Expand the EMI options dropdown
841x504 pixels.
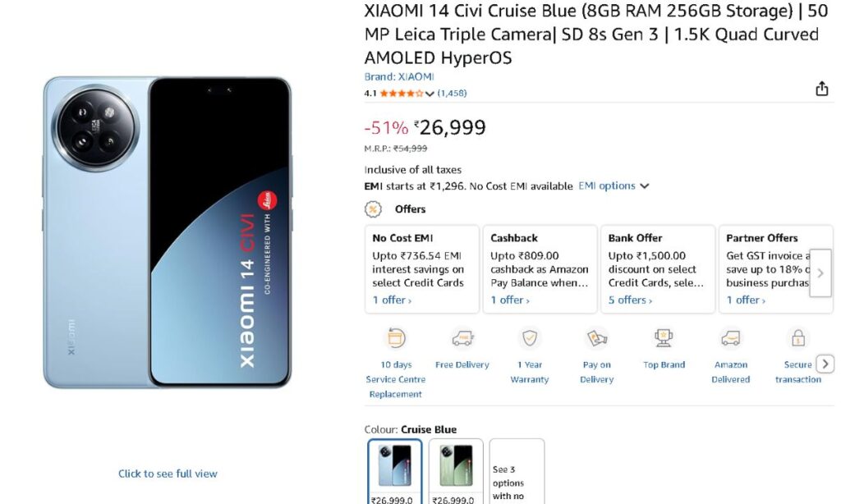pos(614,186)
